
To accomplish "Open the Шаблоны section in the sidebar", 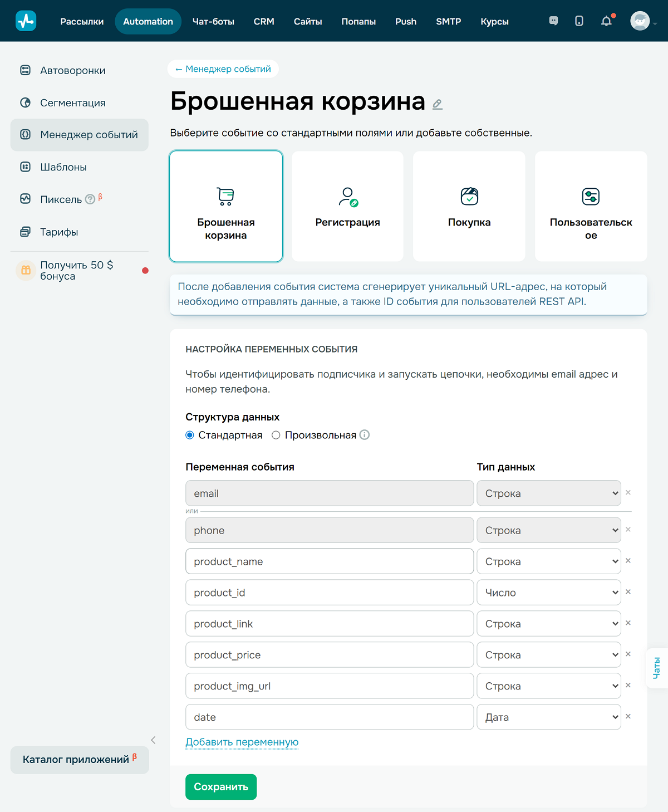I will (x=63, y=167).
